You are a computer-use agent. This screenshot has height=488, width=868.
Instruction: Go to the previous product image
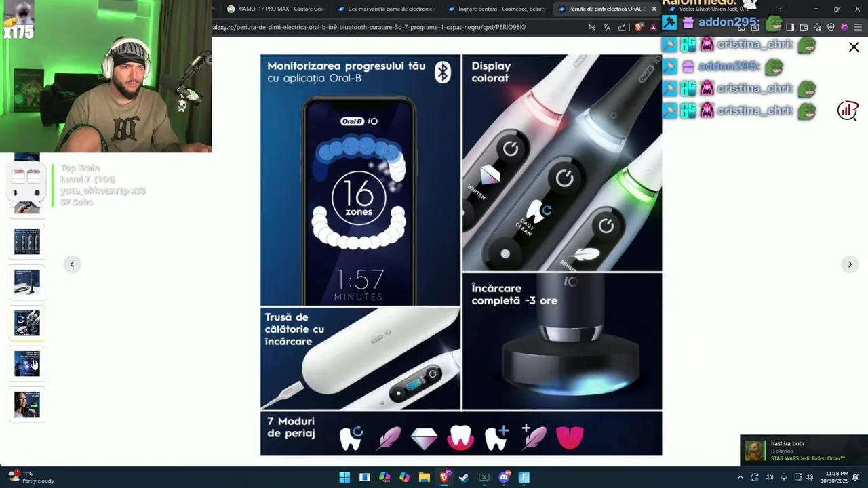(x=72, y=264)
